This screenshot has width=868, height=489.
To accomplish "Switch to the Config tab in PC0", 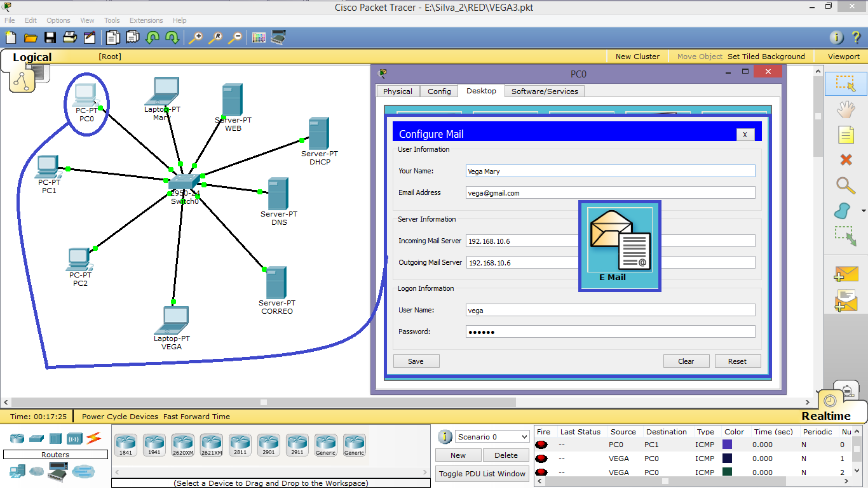I will click(x=439, y=91).
